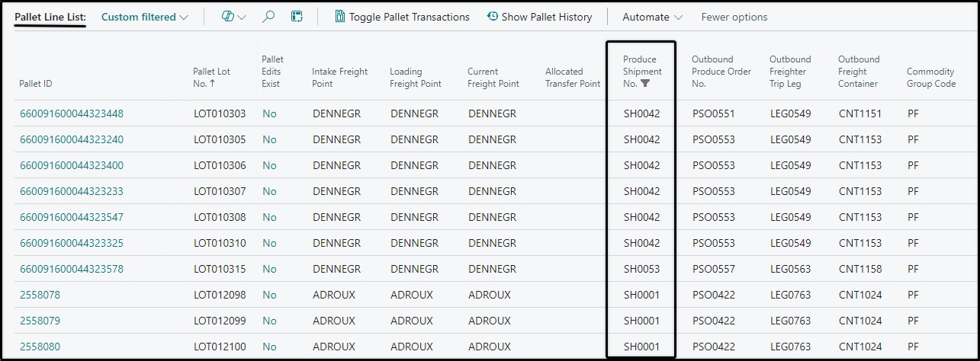
Task: Click the No value for LOT010303 edits
Action: coord(269,113)
